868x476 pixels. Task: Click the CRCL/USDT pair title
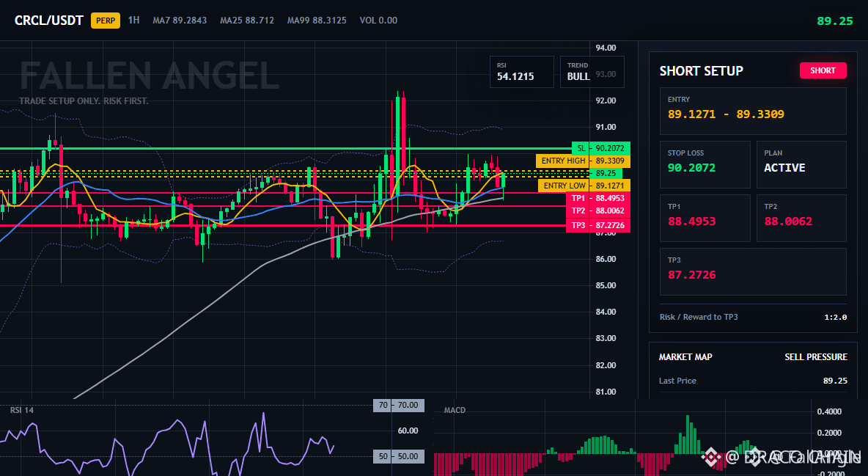coord(48,21)
